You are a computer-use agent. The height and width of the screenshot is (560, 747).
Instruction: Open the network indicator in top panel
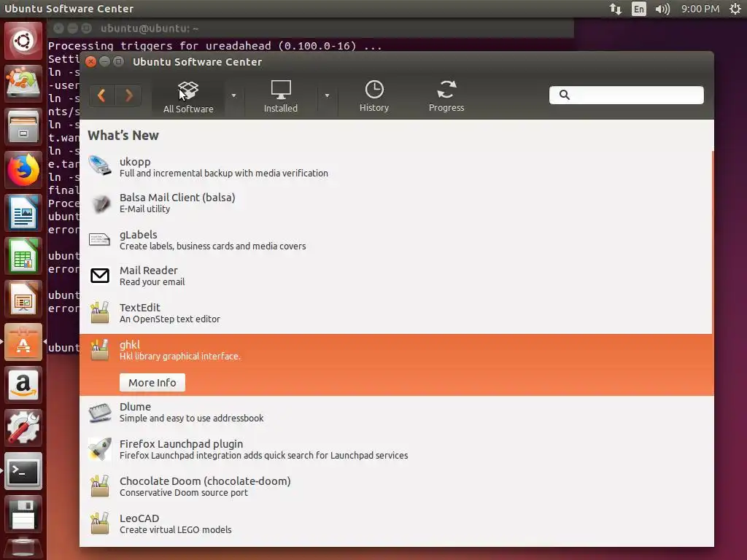click(616, 9)
